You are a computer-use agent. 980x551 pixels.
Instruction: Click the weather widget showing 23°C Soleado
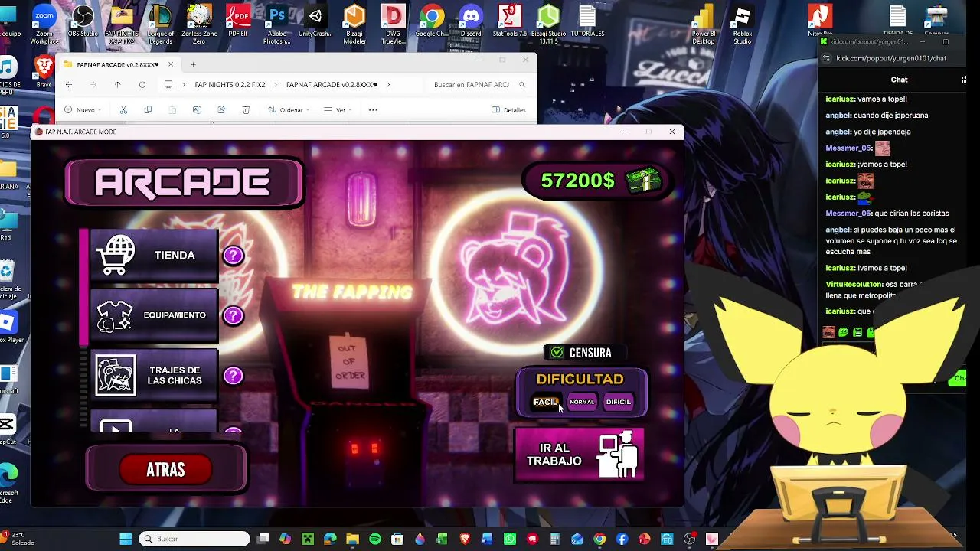tap(18, 539)
